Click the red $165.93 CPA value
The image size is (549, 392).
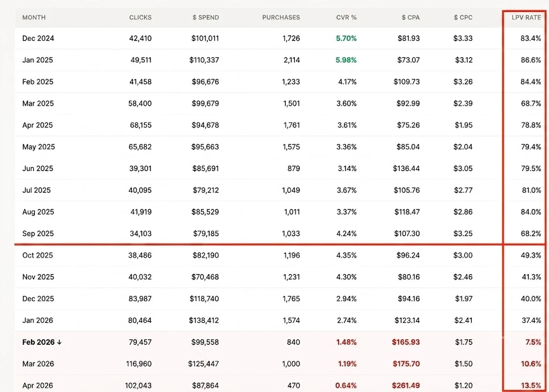406,342
